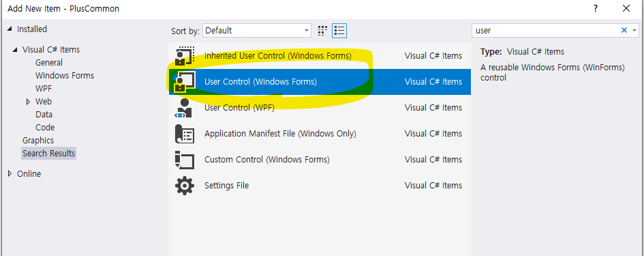644x256 pixels.
Task: Expand the Online node
Action: (x=10, y=173)
